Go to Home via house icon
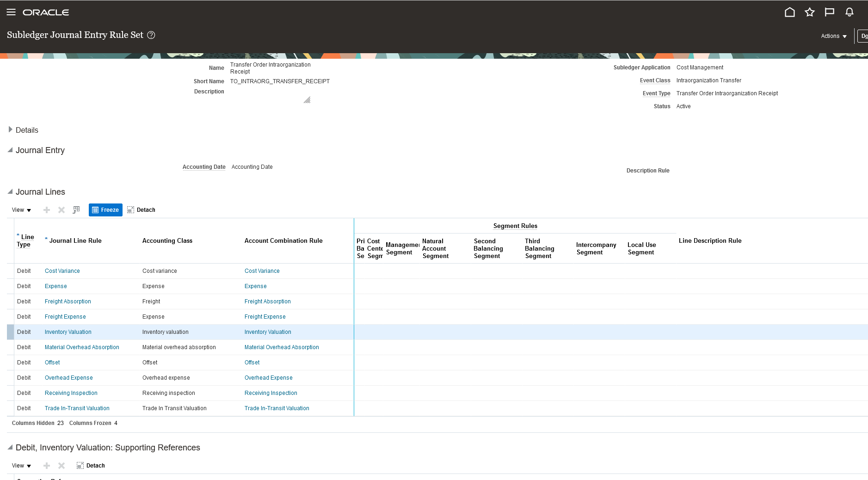 click(790, 12)
